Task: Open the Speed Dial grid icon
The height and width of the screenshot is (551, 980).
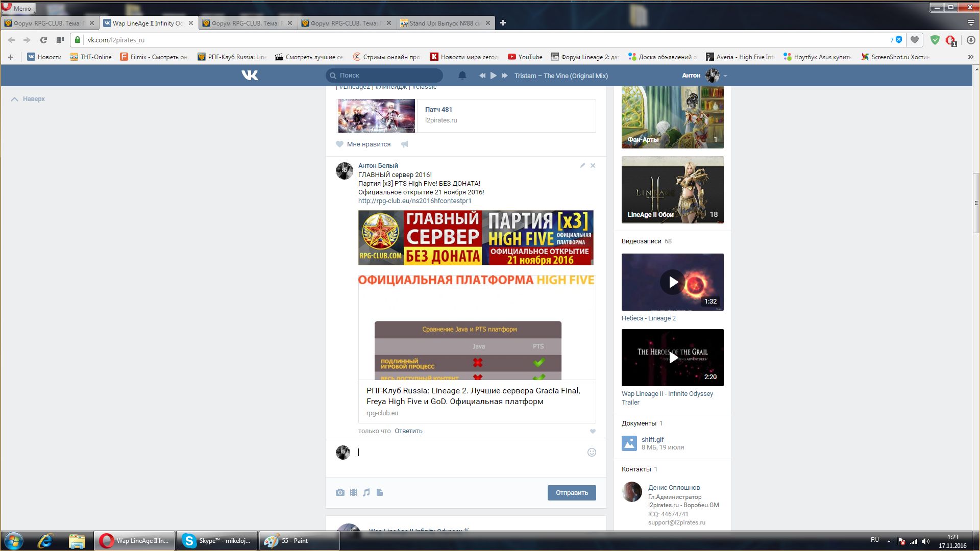Action: tap(60, 40)
